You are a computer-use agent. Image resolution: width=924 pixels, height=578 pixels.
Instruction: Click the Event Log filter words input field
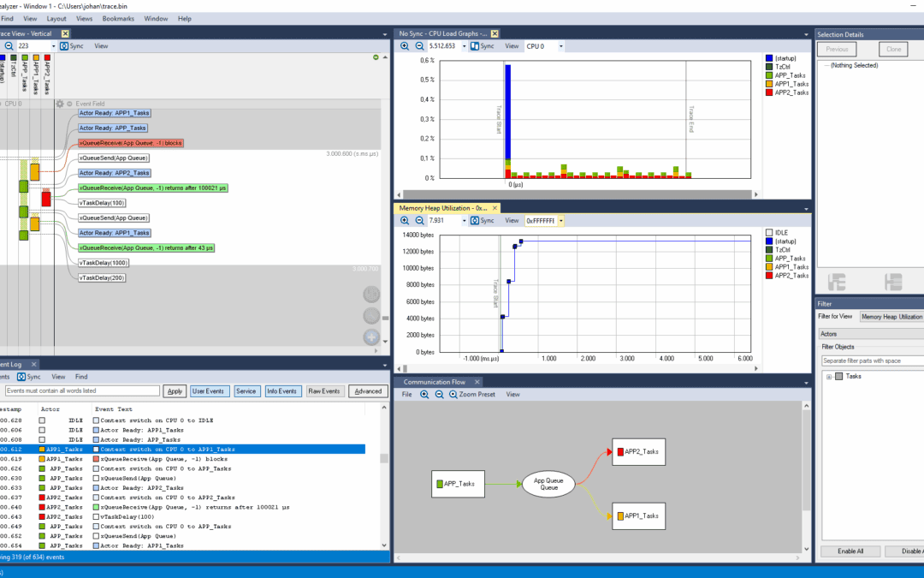pyautogui.click(x=82, y=391)
